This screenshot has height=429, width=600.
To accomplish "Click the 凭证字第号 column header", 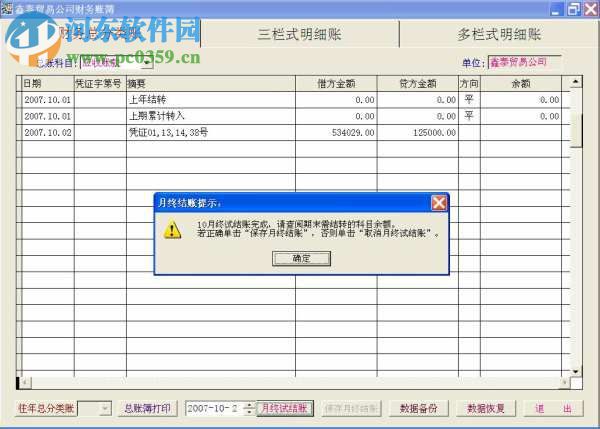I will (x=100, y=83).
